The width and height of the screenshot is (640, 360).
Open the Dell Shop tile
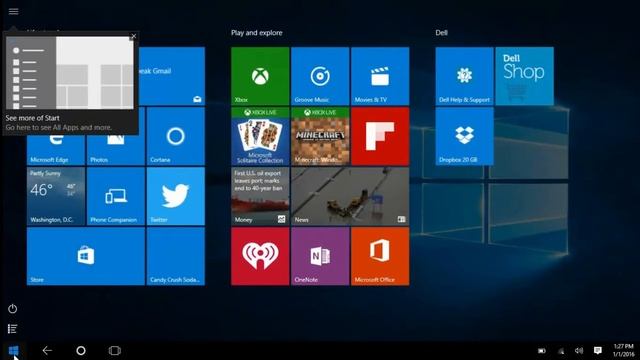click(x=524, y=76)
